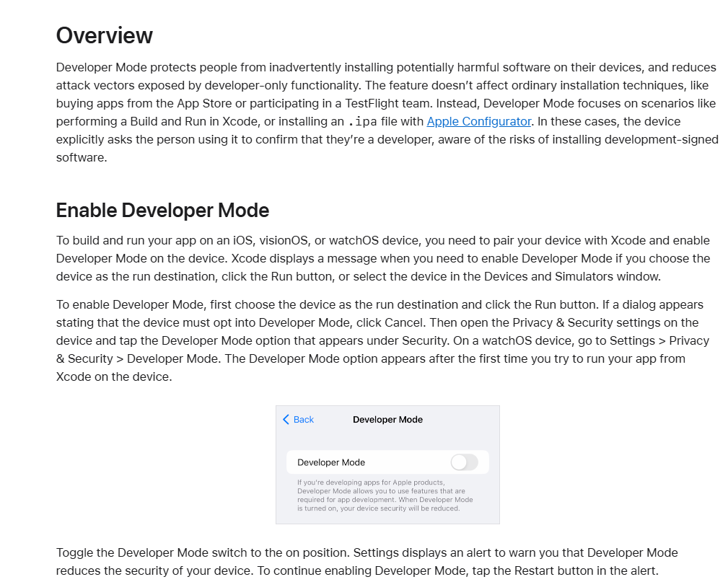Click the ".ipa" code text

[x=362, y=122]
